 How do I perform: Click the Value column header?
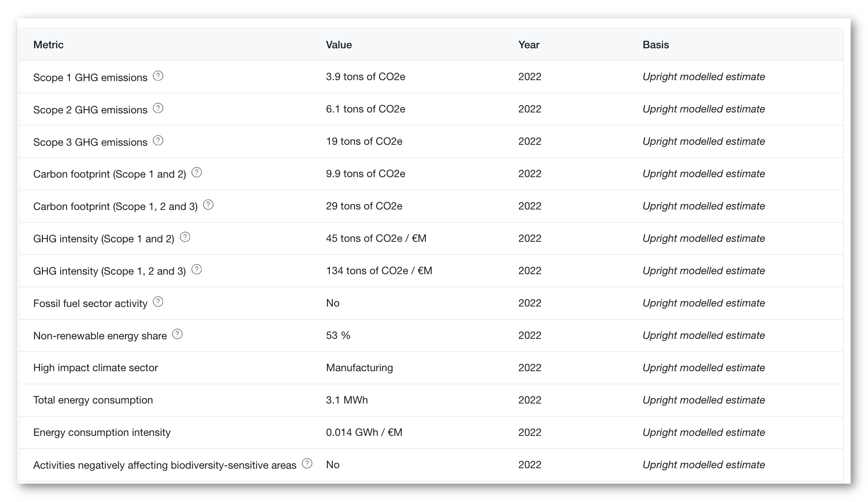click(339, 45)
